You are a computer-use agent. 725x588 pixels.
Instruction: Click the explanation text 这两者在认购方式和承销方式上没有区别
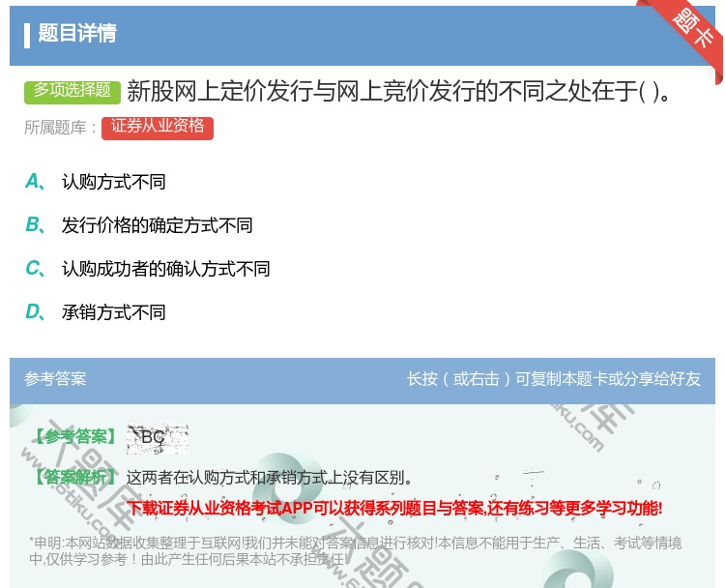point(269,477)
